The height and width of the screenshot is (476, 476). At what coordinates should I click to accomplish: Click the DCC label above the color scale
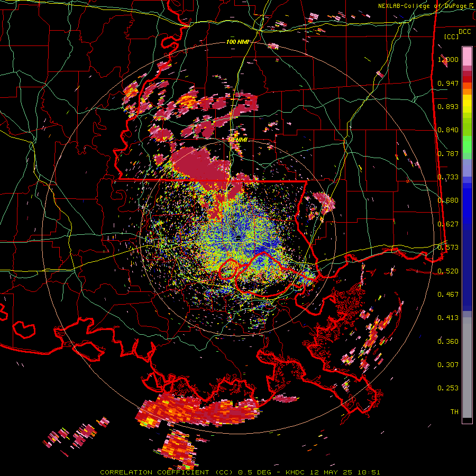pyautogui.click(x=464, y=32)
